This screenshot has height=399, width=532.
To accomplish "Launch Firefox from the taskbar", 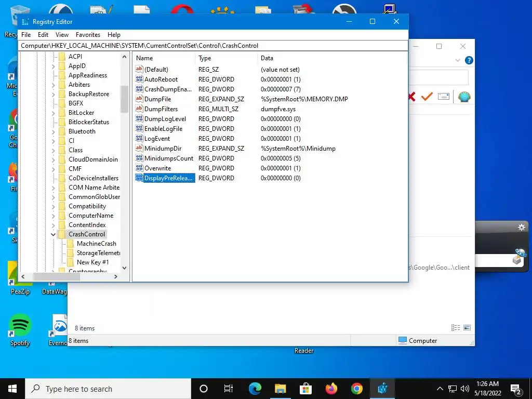I will click(x=331, y=389).
